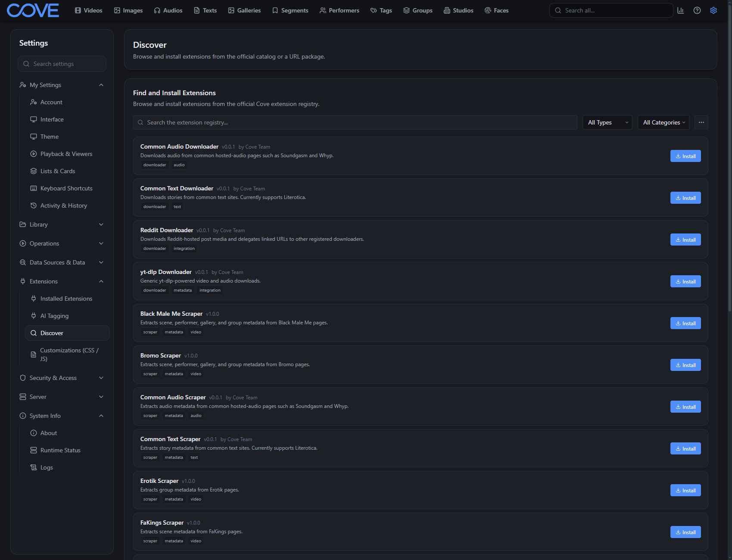Open the help question mark icon
The width and height of the screenshot is (732, 560).
click(x=697, y=10)
